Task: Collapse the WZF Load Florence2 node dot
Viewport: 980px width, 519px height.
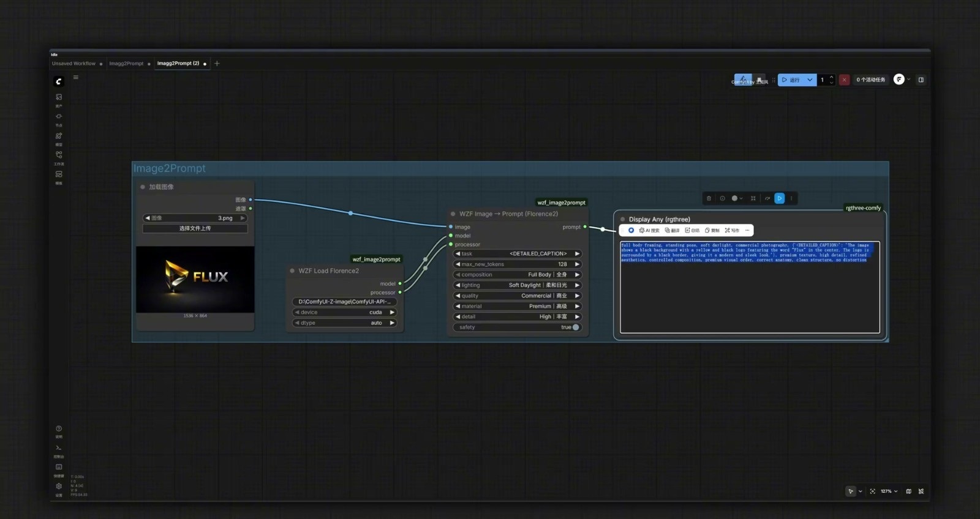Action: (292, 271)
